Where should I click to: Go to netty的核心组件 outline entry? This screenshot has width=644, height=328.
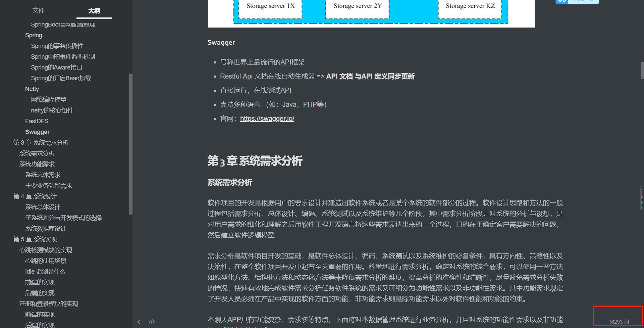click(52, 110)
